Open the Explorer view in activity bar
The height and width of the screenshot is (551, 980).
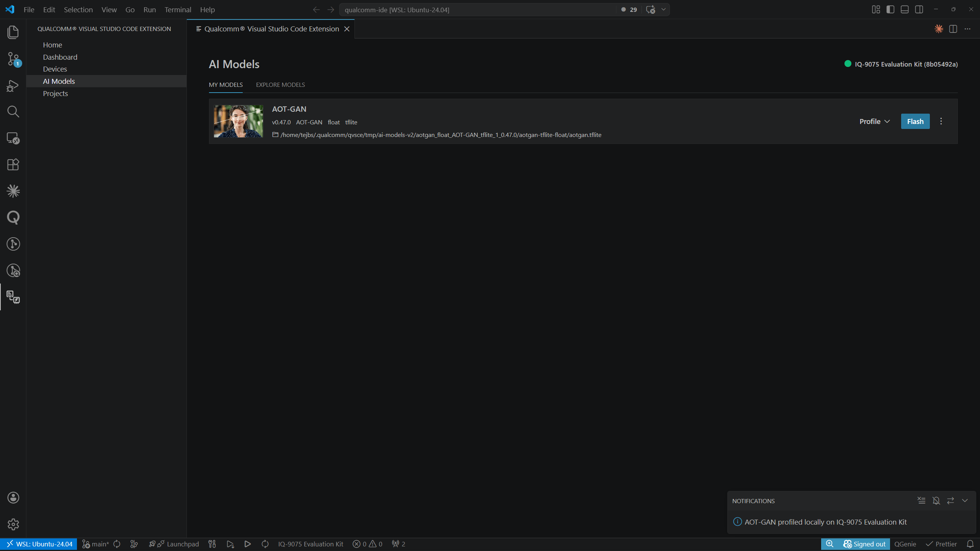pyautogui.click(x=13, y=32)
